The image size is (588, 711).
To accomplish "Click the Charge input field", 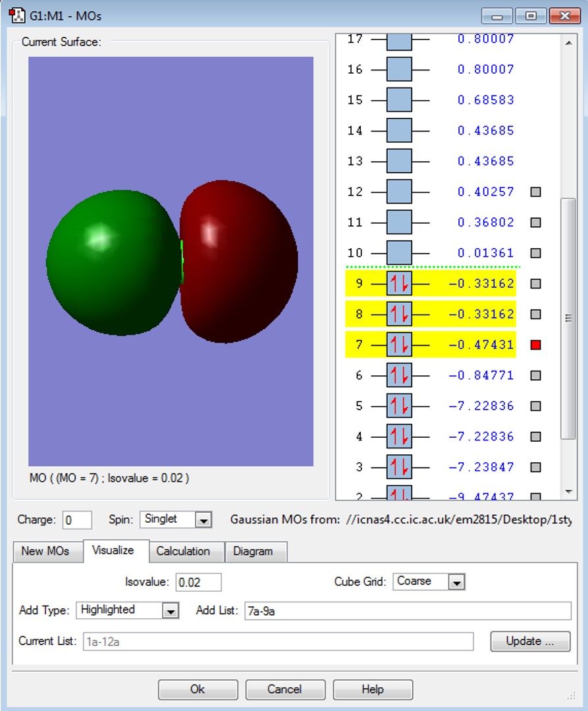I will [x=77, y=519].
